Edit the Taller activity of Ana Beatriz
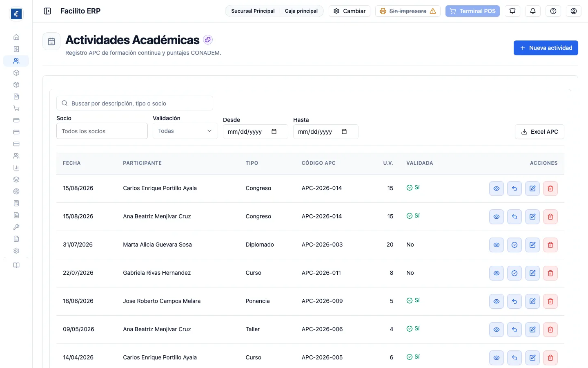 coord(532,330)
